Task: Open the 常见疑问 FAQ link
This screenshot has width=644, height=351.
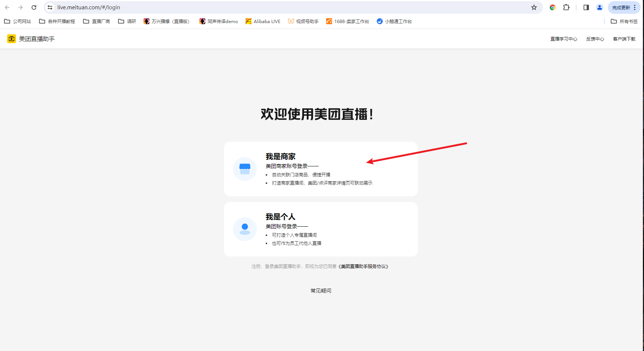Action: [321, 291]
